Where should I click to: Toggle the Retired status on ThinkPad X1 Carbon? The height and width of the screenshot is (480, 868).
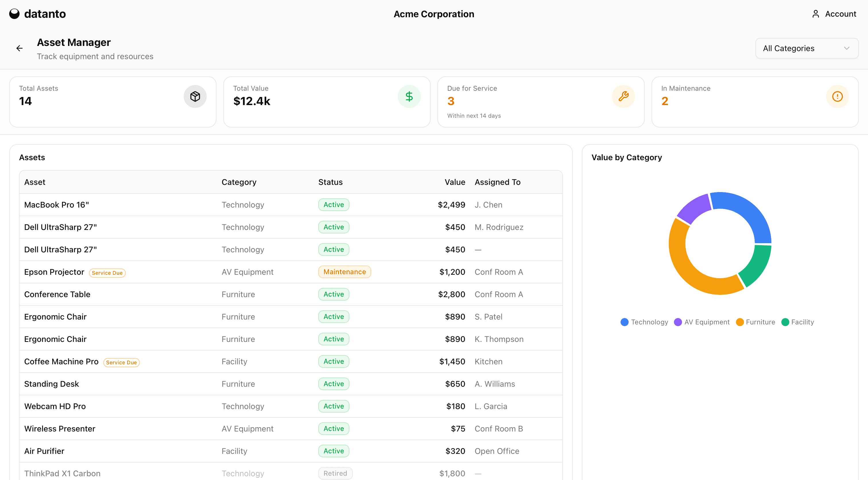[x=335, y=473]
